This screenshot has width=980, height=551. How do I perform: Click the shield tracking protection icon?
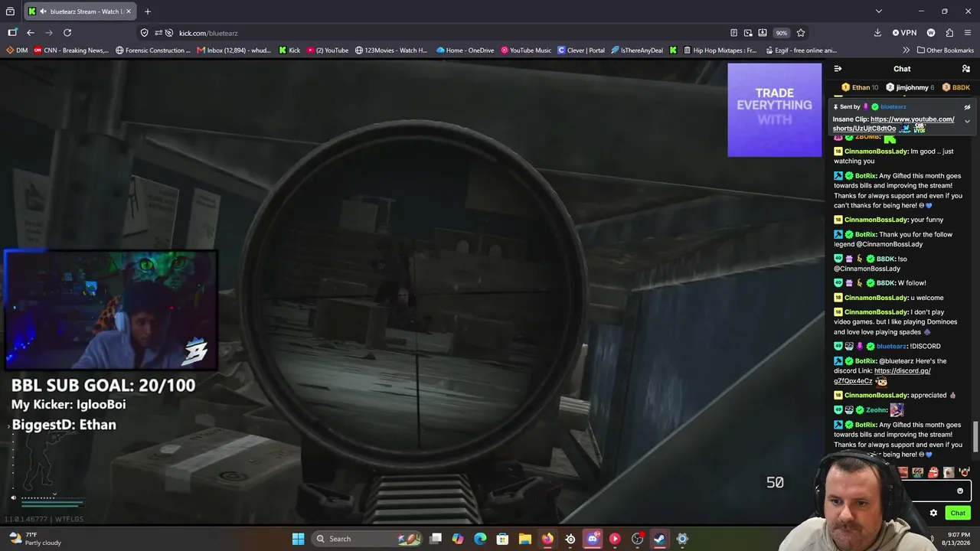144,33
